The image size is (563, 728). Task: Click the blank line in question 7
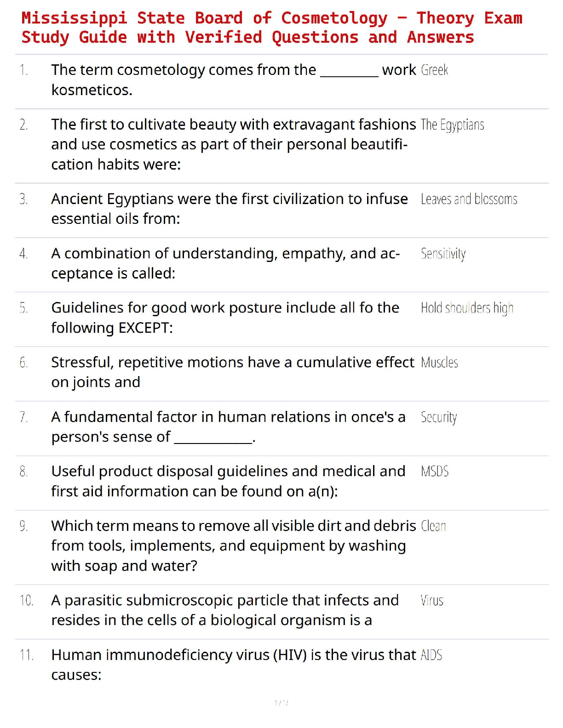pos(213,440)
